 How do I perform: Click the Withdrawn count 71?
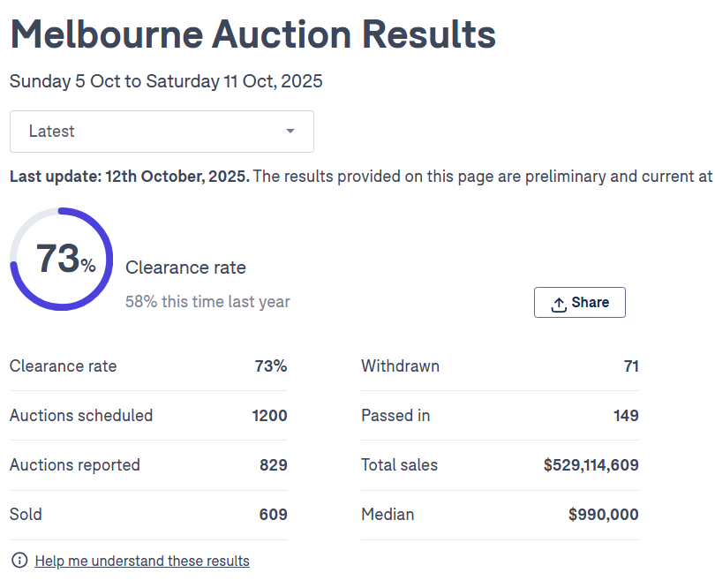(630, 366)
